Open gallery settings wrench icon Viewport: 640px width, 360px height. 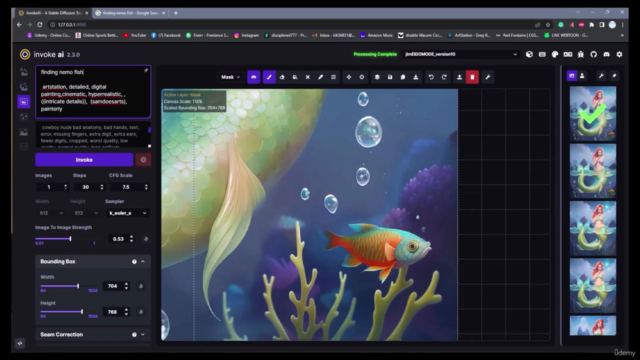601,76
